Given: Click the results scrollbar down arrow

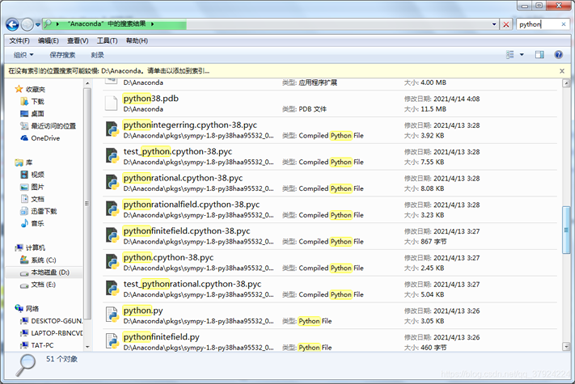Looking at the screenshot, I should coord(566,346).
